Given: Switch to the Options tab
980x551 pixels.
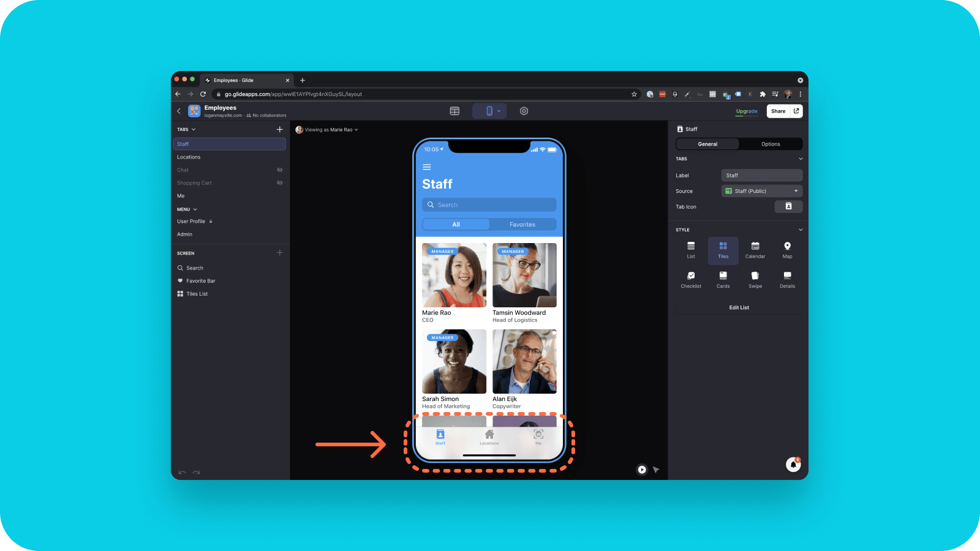Looking at the screenshot, I should point(771,144).
